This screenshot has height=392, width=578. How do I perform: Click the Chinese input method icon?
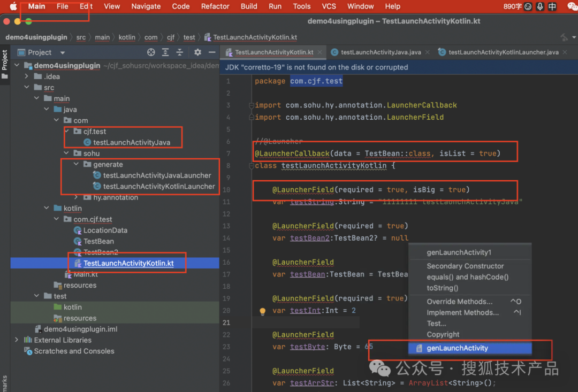click(x=552, y=6)
